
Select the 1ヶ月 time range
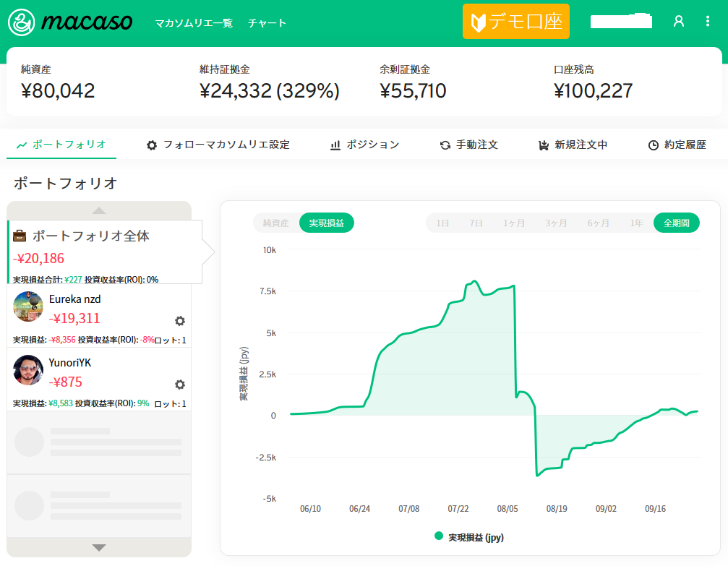pyautogui.click(x=514, y=223)
